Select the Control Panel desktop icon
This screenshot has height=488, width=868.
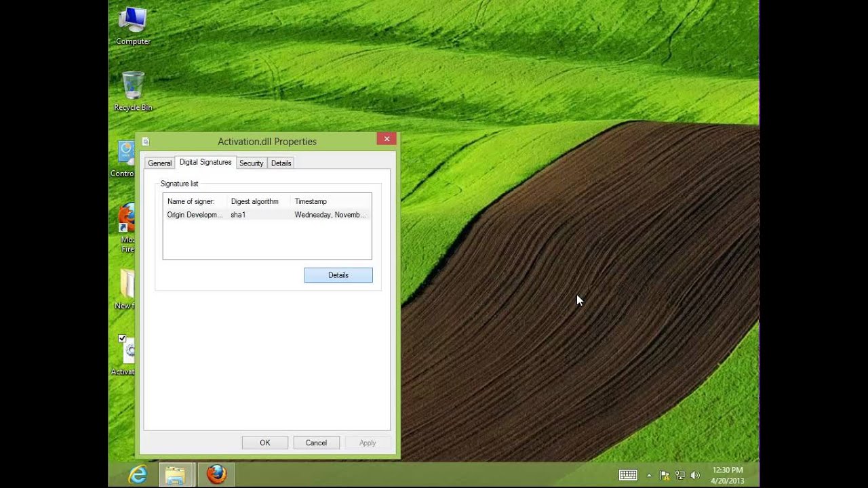(123, 159)
